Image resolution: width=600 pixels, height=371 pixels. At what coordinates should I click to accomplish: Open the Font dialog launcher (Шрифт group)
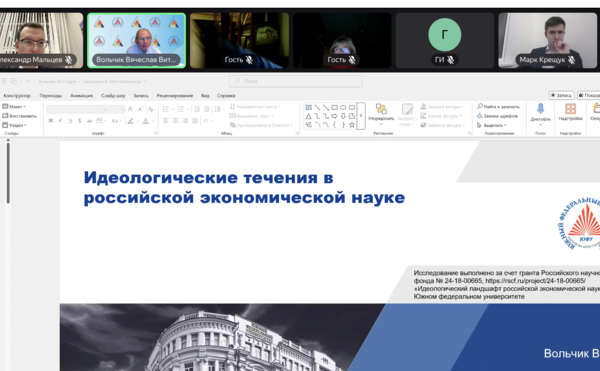(156, 133)
